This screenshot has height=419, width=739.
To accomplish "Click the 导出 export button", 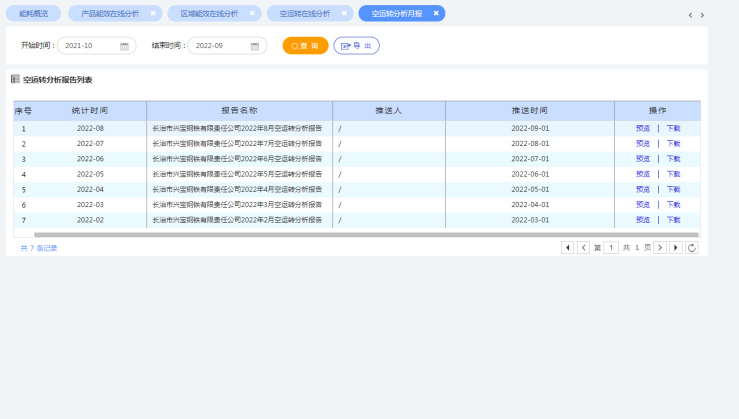I will [x=356, y=46].
